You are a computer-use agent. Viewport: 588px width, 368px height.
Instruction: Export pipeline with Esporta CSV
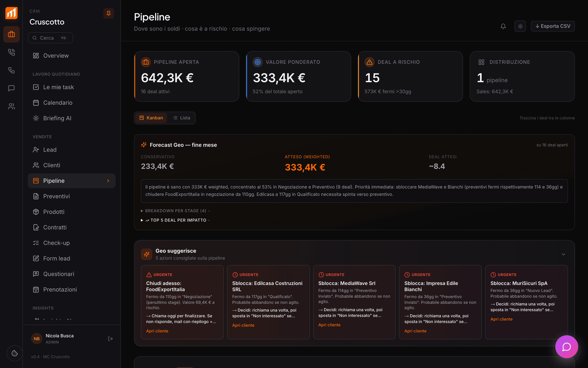coord(553,26)
